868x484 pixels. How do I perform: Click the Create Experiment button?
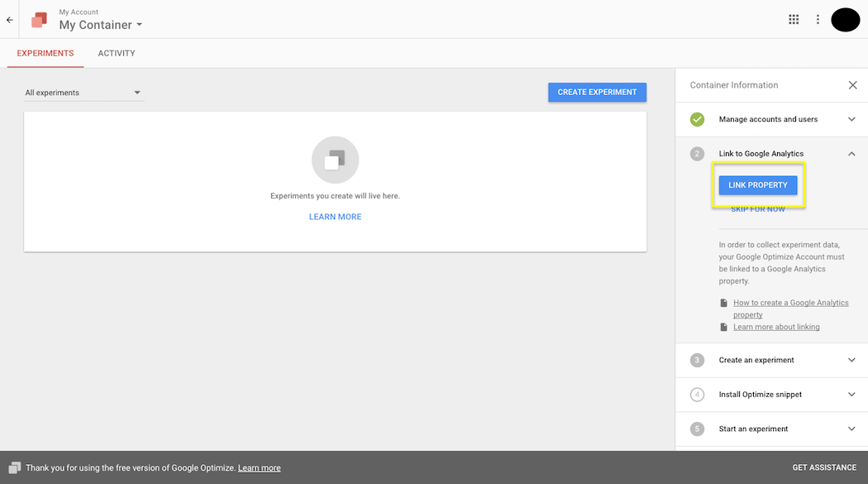pyautogui.click(x=598, y=93)
